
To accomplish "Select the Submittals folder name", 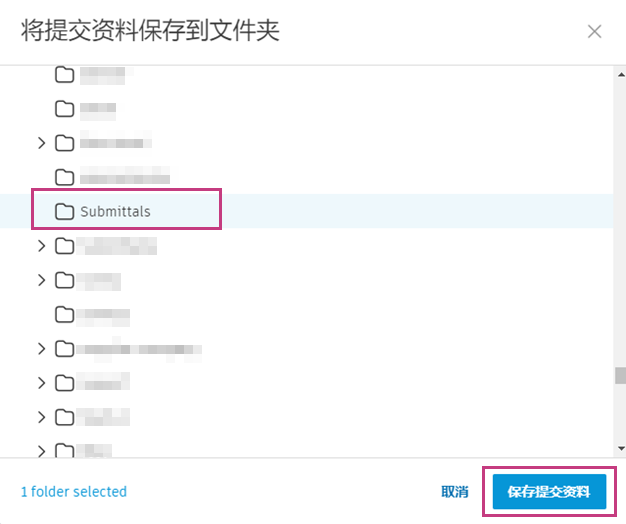I will (115, 211).
